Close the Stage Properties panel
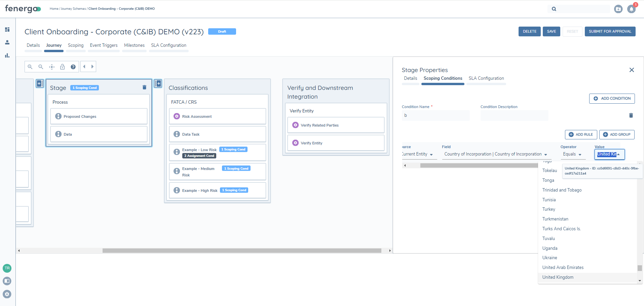Screen dimensions: 644x306 [632, 70]
